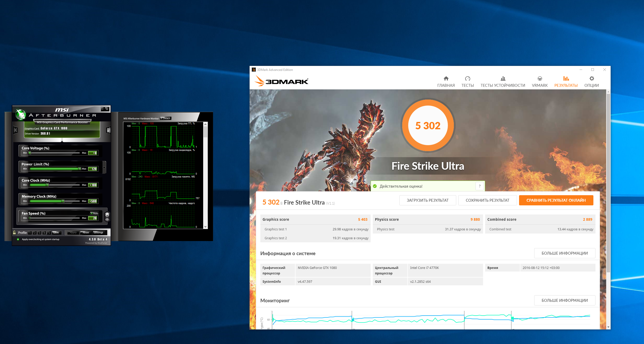Toggle fan speed Auto mode
Screen dimensions: 644x344
point(94,213)
